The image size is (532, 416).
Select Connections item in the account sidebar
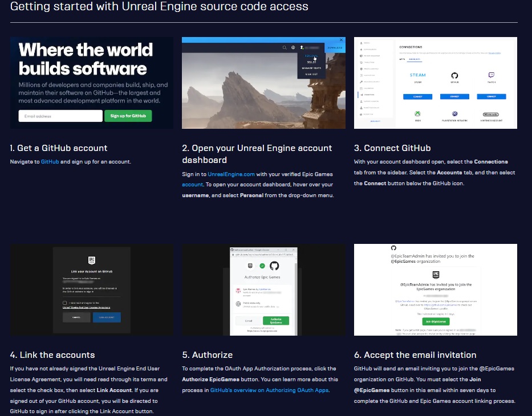click(369, 95)
